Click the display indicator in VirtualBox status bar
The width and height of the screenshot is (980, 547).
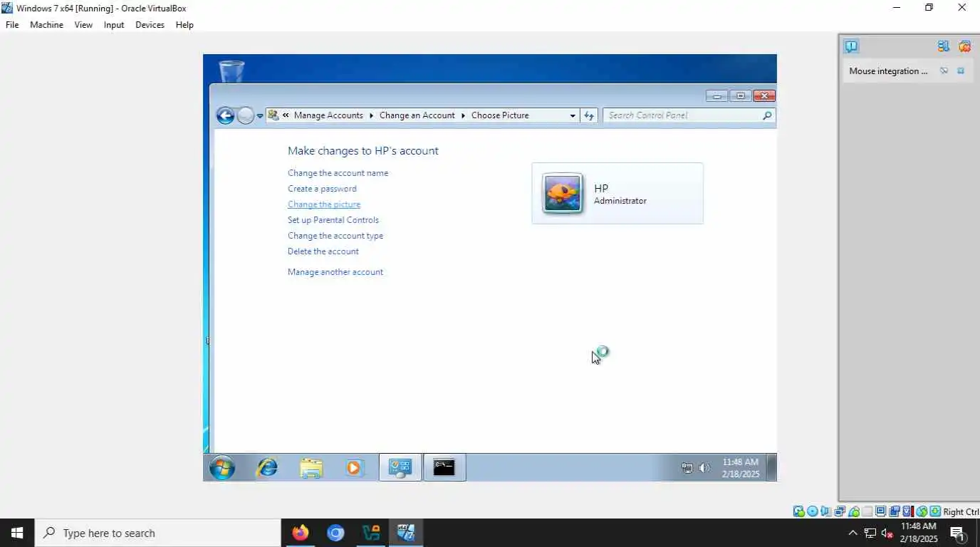point(880,511)
